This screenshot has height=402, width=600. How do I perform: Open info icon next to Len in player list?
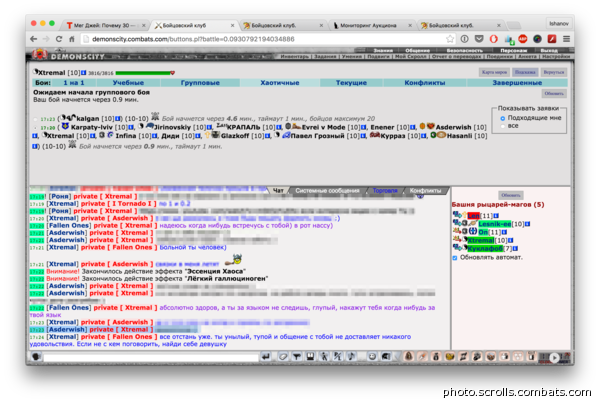point(496,216)
